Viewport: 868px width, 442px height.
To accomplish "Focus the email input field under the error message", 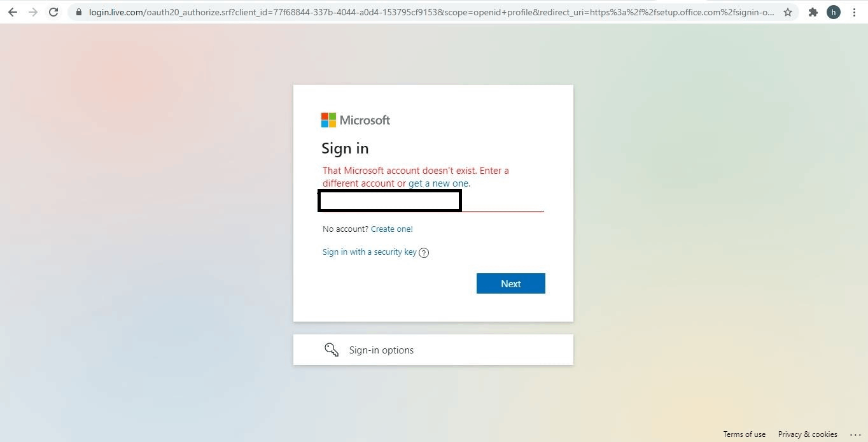I will click(433, 201).
